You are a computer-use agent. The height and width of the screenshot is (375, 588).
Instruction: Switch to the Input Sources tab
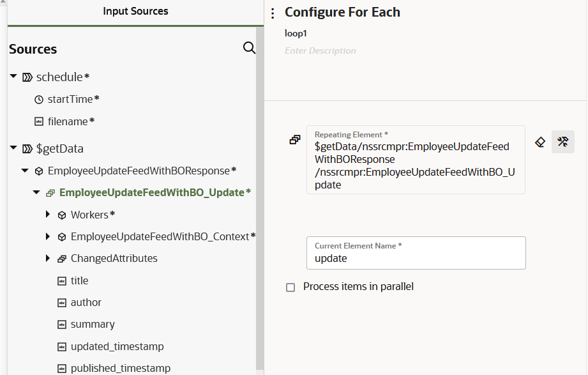click(135, 11)
